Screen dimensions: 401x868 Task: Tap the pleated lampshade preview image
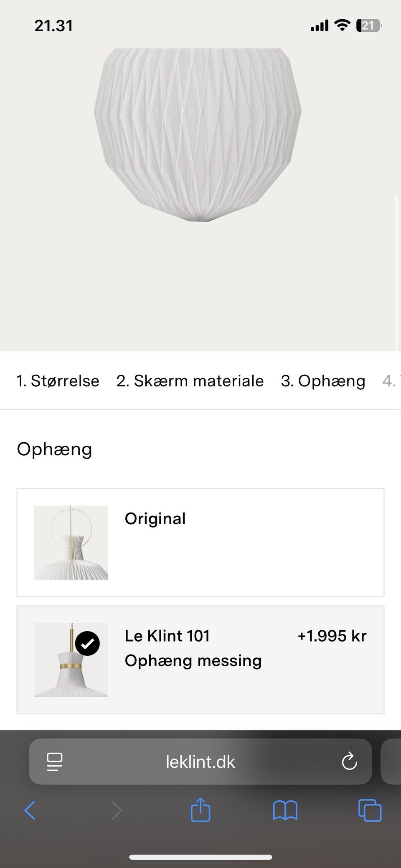point(198,134)
